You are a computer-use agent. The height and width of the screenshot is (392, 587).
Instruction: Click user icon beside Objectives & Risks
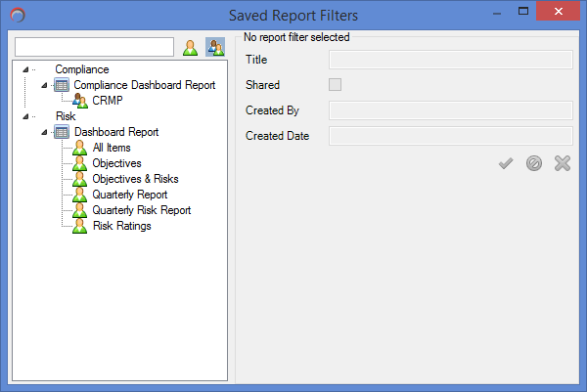[x=80, y=179]
